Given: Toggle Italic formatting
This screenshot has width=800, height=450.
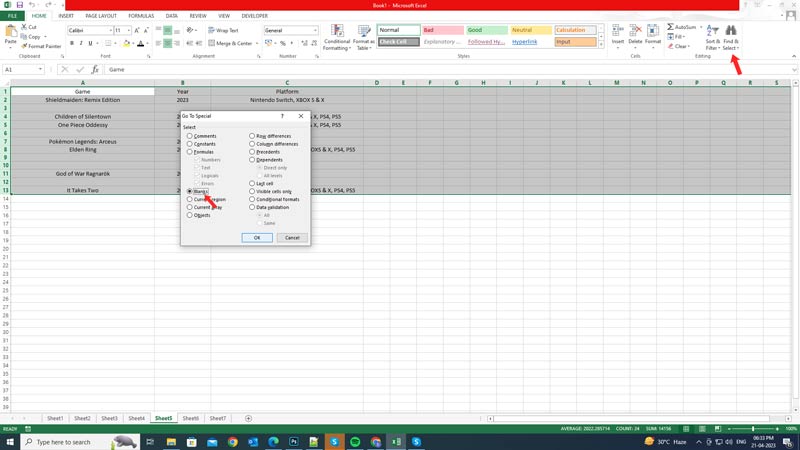Looking at the screenshot, I should pyautogui.click(x=81, y=43).
